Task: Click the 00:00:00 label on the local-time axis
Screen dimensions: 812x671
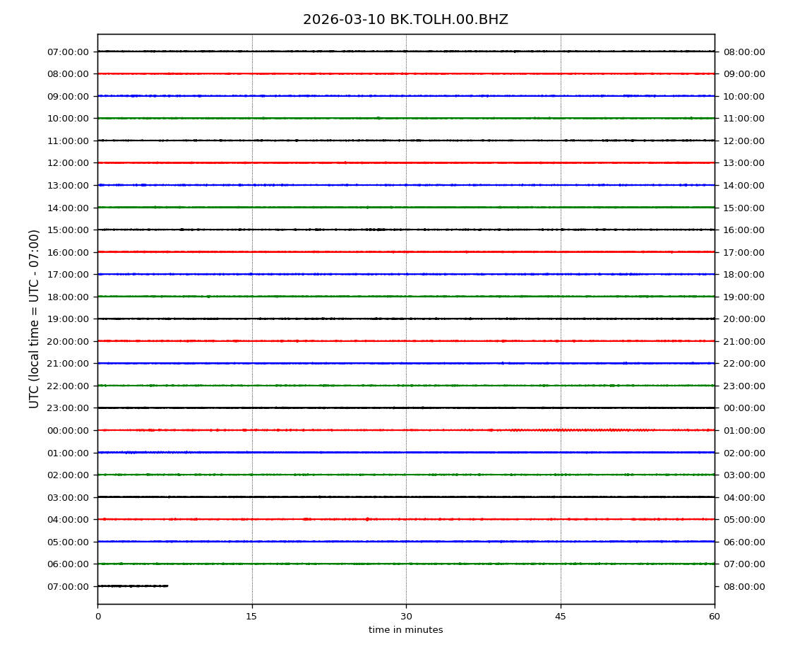Action: point(744,408)
